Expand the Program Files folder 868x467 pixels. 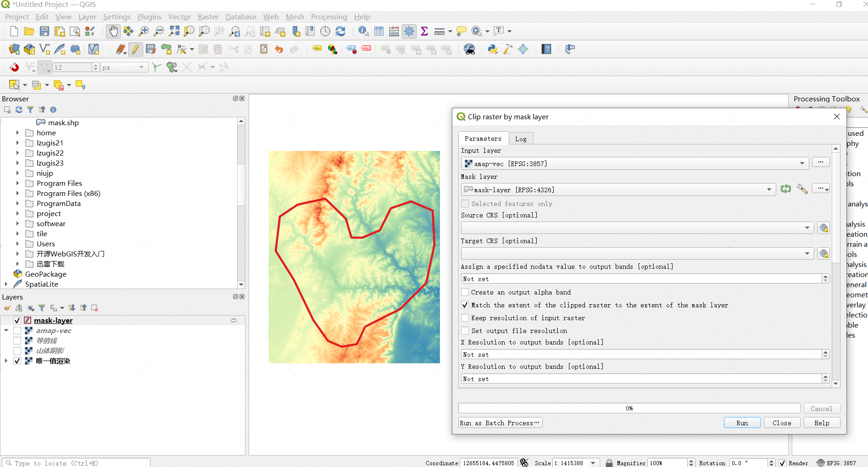click(x=17, y=183)
